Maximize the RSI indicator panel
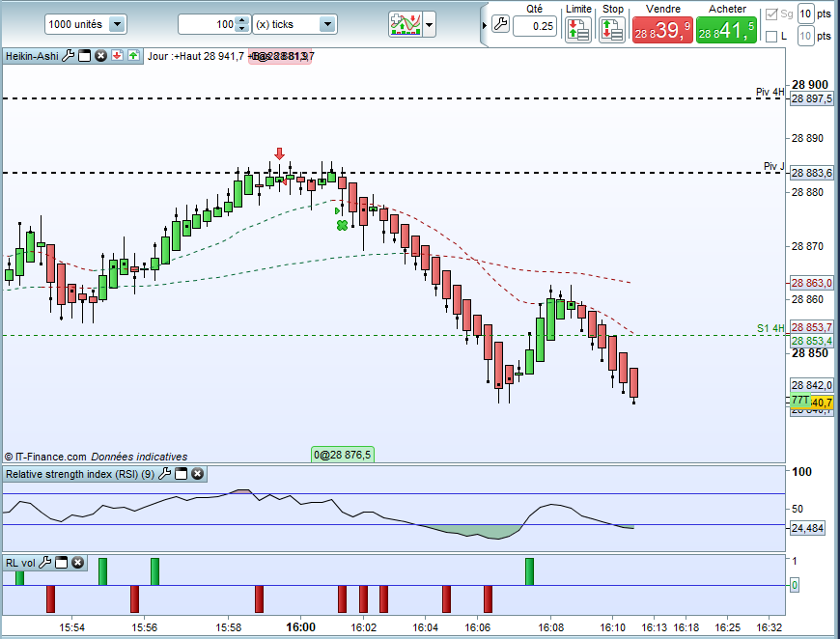The image size is (840, 639). (x=182, y=474)
